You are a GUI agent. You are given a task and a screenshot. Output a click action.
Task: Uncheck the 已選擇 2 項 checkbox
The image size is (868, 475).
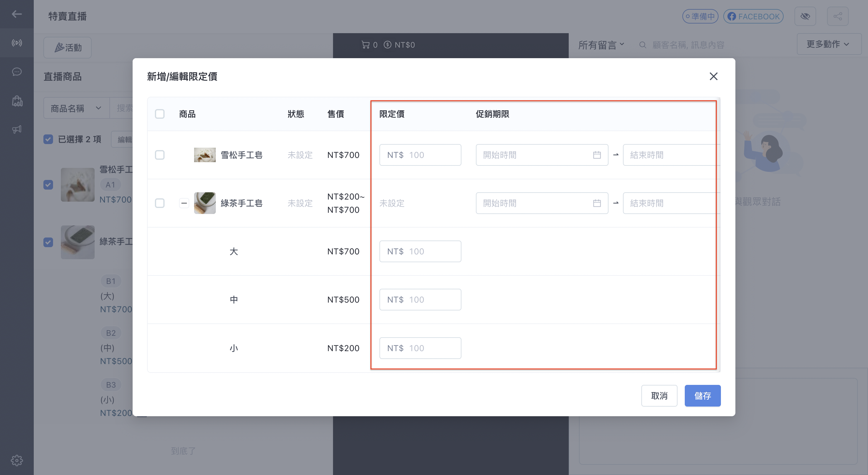[48, 139]
